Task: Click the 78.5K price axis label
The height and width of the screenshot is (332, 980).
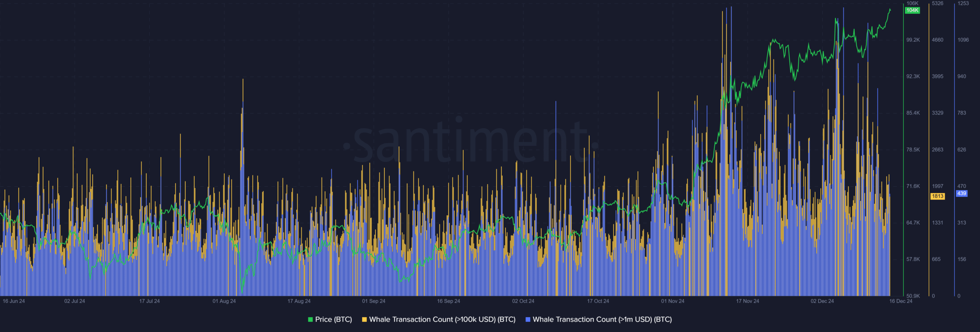Action: pyautogui.click(x=913, y=149)
